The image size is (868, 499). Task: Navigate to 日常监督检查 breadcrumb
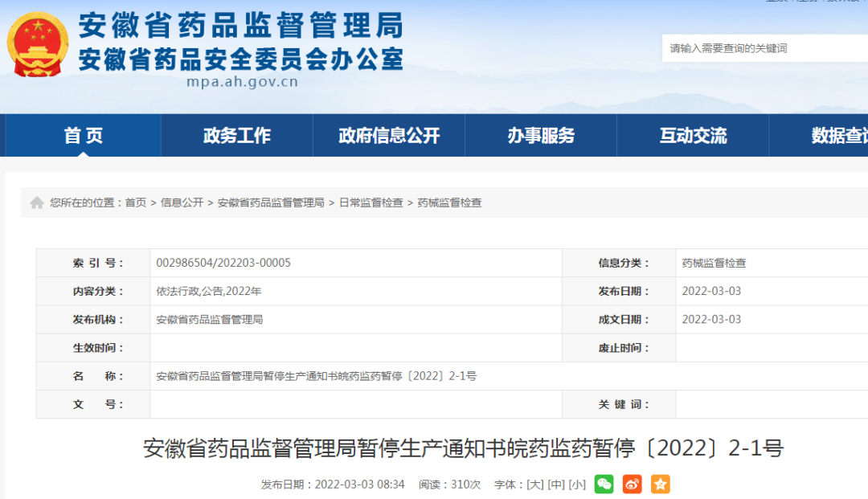[371, 203]
